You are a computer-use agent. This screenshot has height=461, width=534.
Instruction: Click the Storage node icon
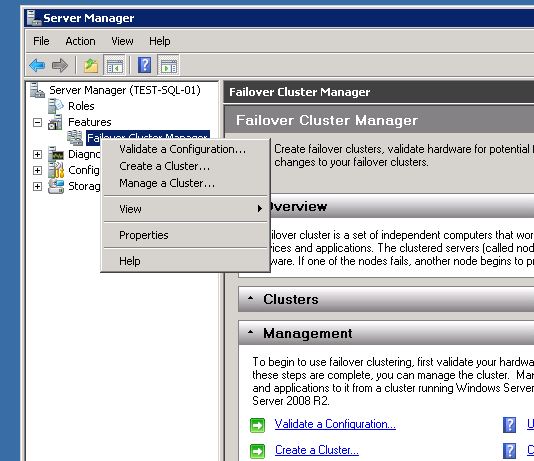[56, 186]
